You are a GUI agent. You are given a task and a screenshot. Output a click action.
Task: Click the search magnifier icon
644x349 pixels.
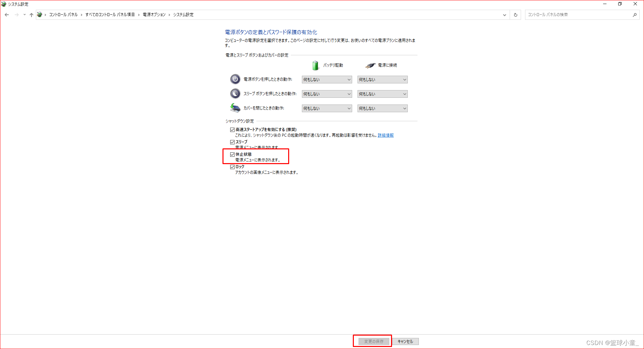(x=635, y=15)
